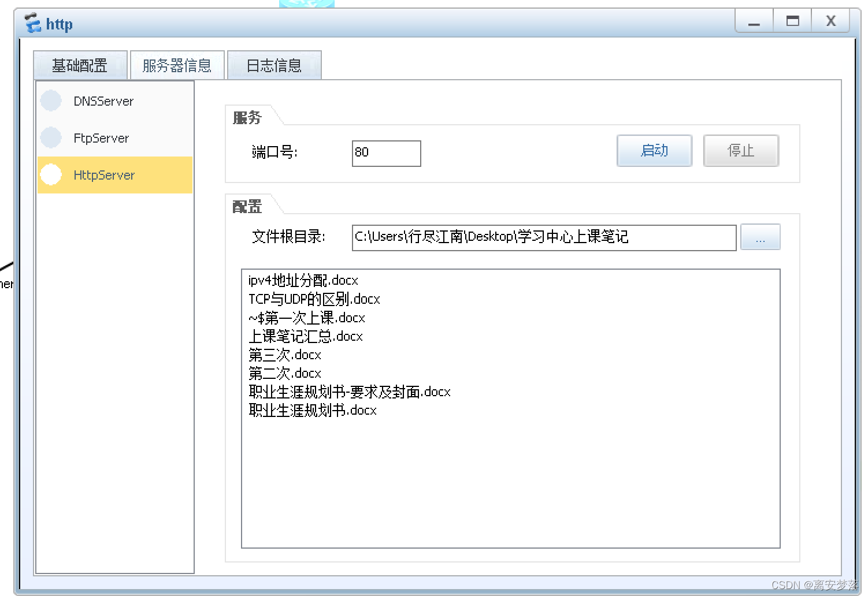Select the DNSServer circle icon
868x596 pixels.
[51, 100]
